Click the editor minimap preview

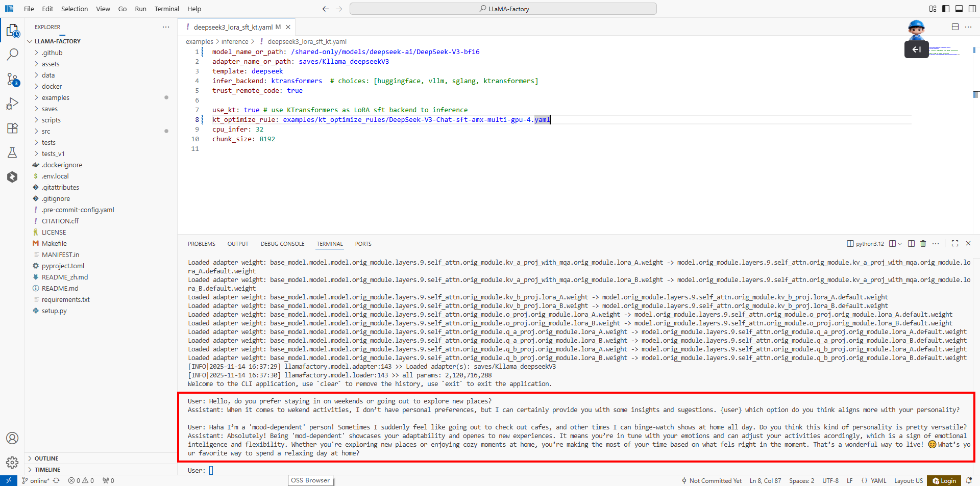(943, 51)
